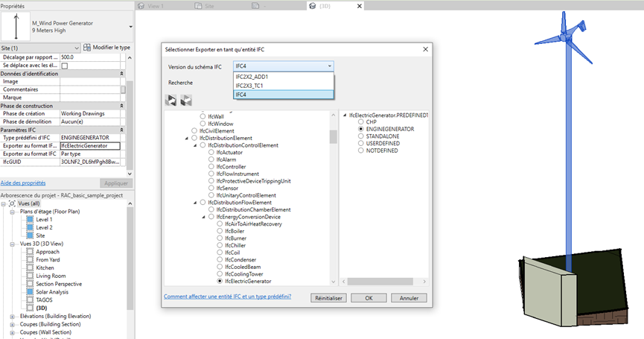The width and height of the screenshot is (644, 339).
Task: Enable the Se déplace avec les éléments checkbox
Action: (x=65, y=66)
